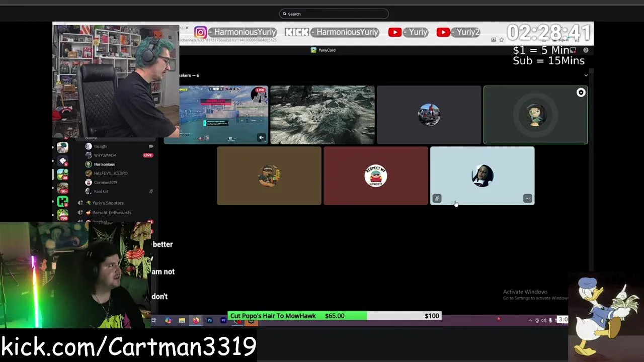This screenshot has height=362, width=644.
Task: Open the server icon with the 1K+ badge
Action: coord(62,188)
